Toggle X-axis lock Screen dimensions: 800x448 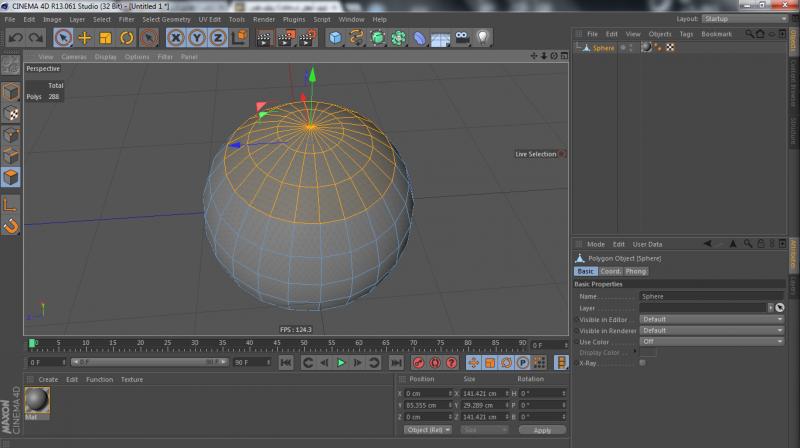[176, 38]
